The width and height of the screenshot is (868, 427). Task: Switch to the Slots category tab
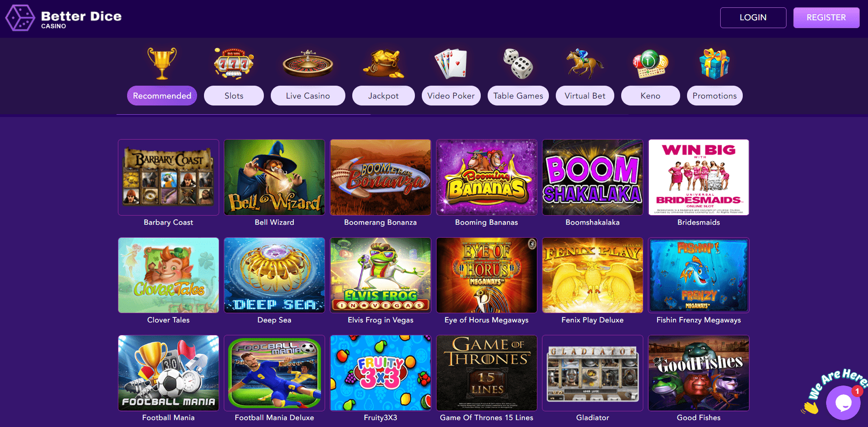coord(234,96)
